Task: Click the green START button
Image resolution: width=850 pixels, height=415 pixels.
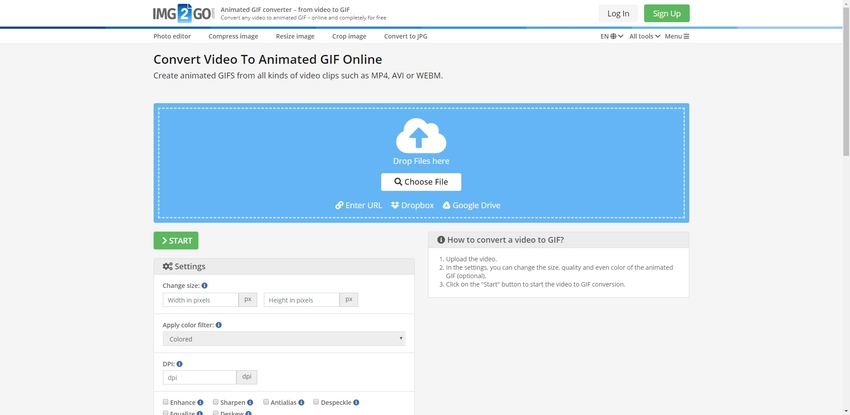Action: pos(176,241)
